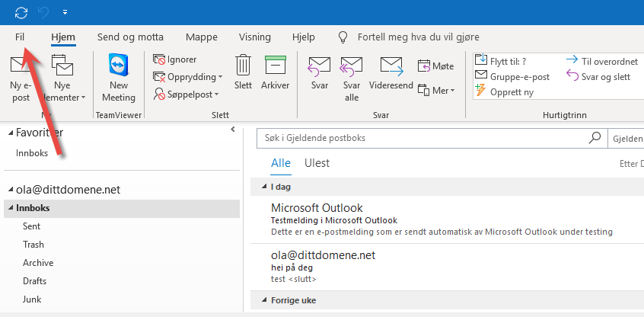Screen dimensions: 644x317
Task: Open the hei på deg message
Action: click(447, 267)
